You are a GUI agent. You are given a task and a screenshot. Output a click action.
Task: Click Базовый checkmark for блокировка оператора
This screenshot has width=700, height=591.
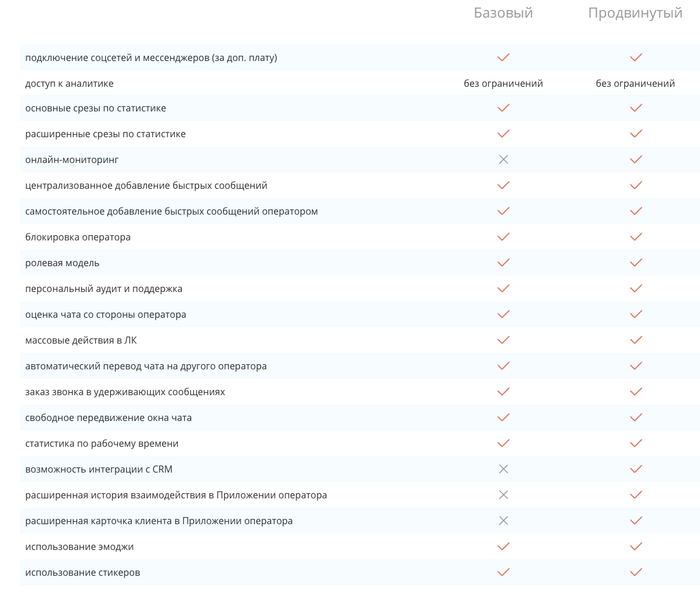coord(503,237)
